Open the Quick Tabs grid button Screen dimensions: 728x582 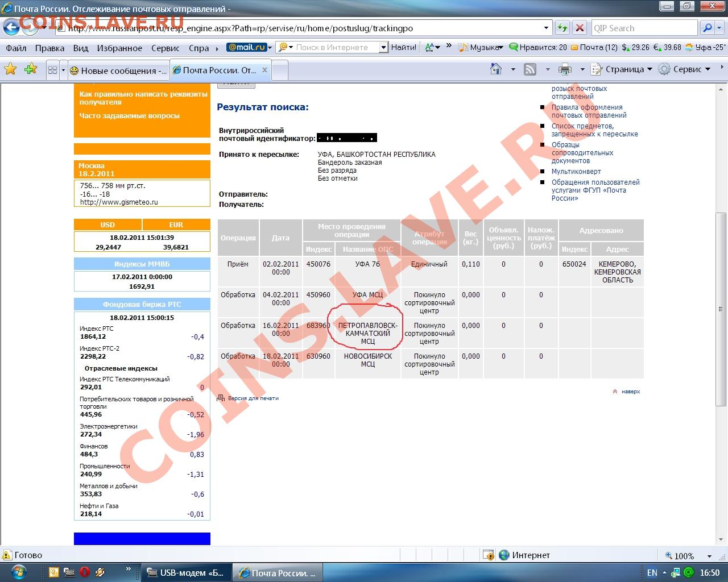52,70
